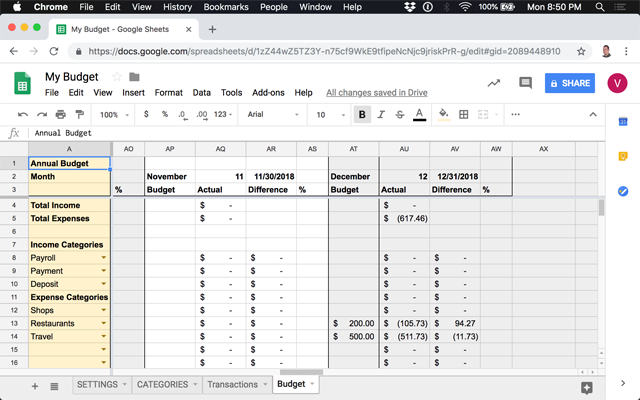Toggle italic formatting

tap(381, 115)
